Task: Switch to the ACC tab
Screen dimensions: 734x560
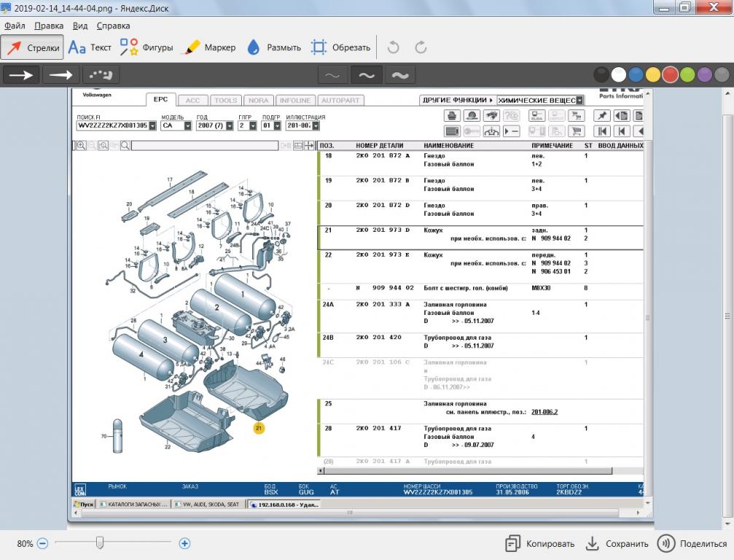Action: (192, 100)
